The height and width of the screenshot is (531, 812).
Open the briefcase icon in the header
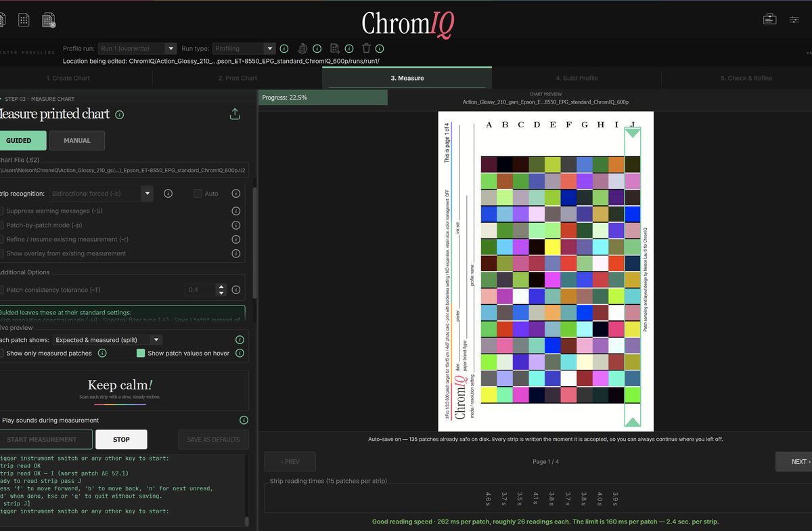tap(770, 19)
